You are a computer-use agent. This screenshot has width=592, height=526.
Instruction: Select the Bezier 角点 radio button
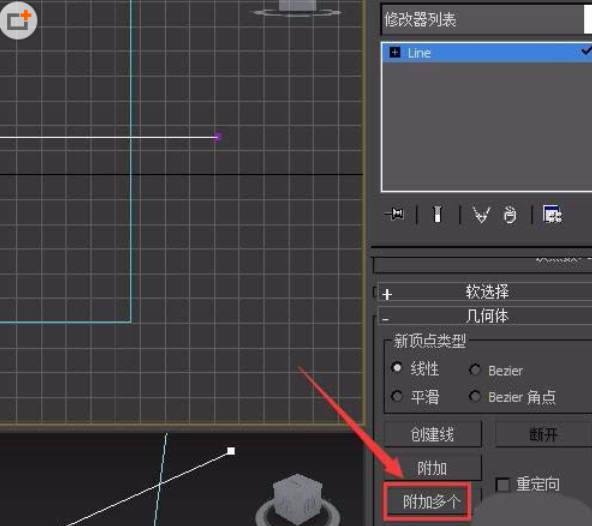coord(475,396)
